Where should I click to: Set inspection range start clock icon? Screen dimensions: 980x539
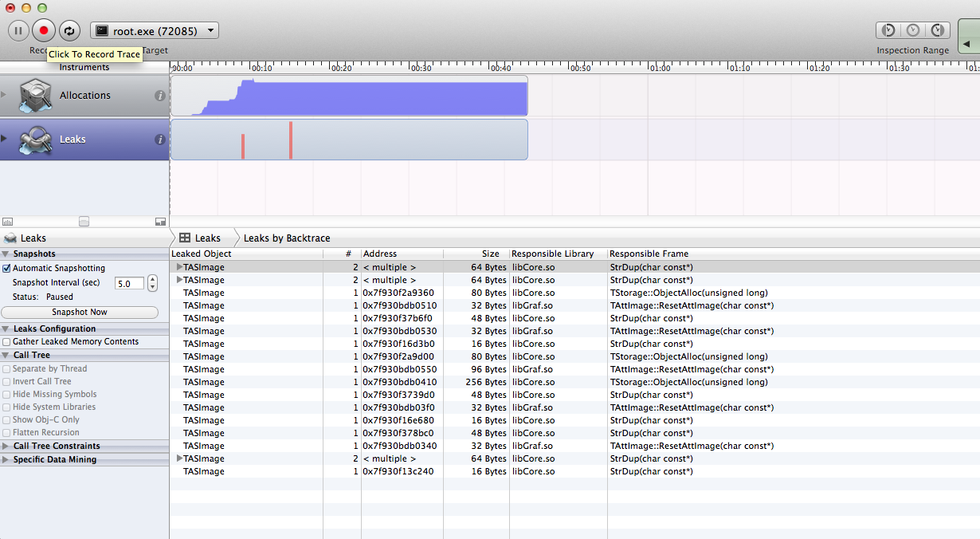click(x=887, y=30)
